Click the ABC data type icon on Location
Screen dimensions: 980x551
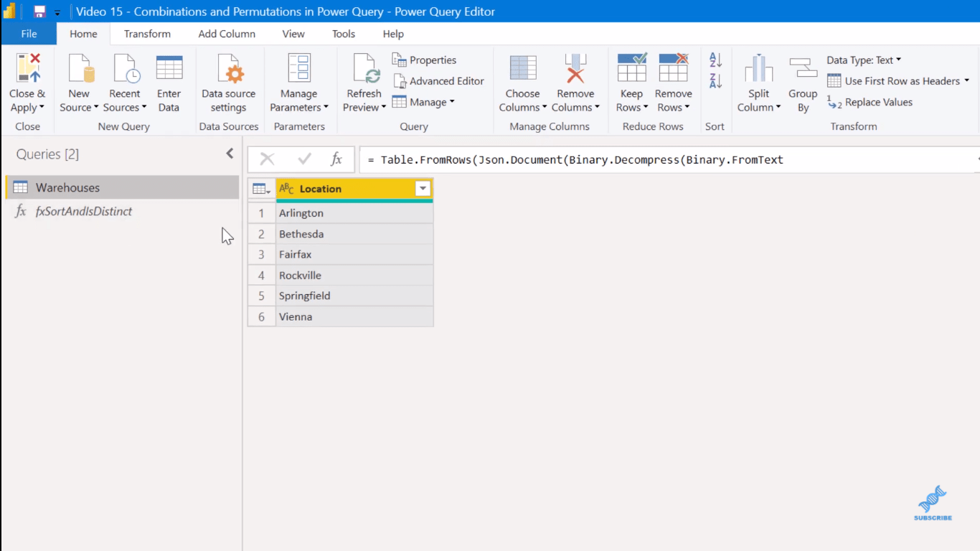pos(287,189)
